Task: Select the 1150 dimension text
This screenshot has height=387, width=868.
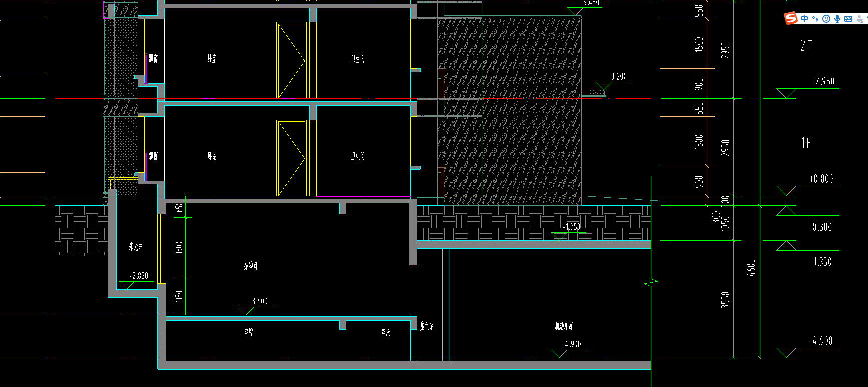Action: point(179,296)
